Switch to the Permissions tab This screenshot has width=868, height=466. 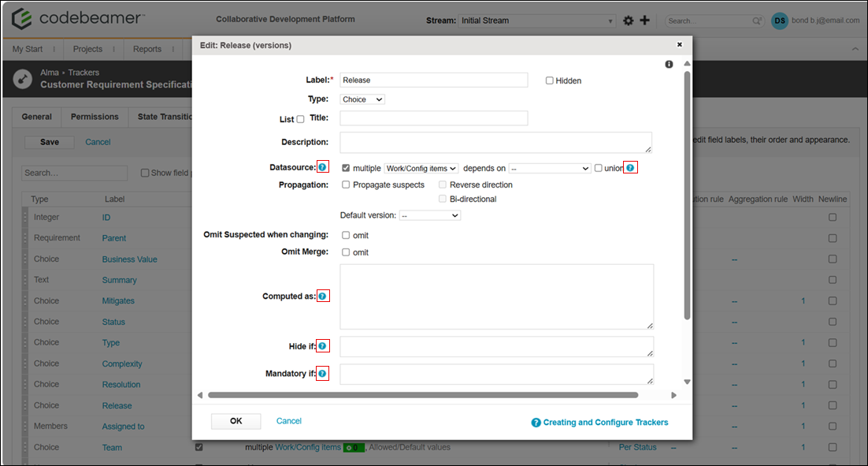pos(95,117)
